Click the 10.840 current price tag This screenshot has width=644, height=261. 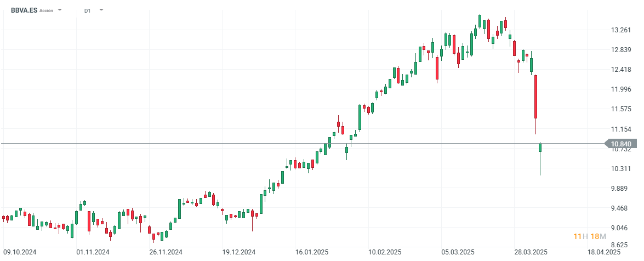pyautogui.click(x=621, y=144)
